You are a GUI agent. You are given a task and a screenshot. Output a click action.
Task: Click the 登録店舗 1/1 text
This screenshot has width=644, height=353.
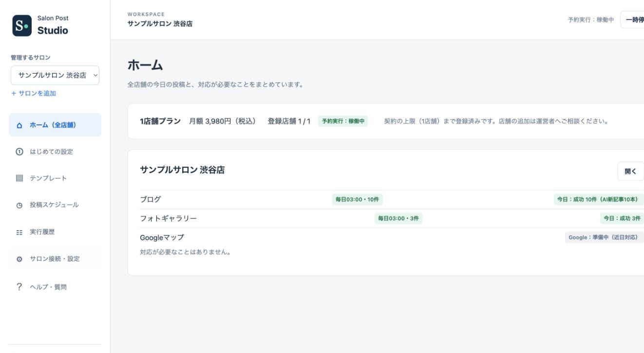tap(289, 121)
